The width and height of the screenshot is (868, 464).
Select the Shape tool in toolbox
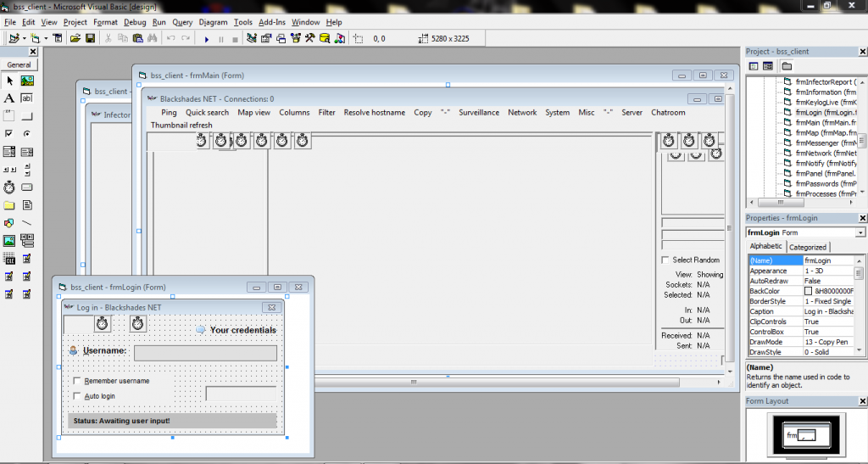[x=8, y=223]
